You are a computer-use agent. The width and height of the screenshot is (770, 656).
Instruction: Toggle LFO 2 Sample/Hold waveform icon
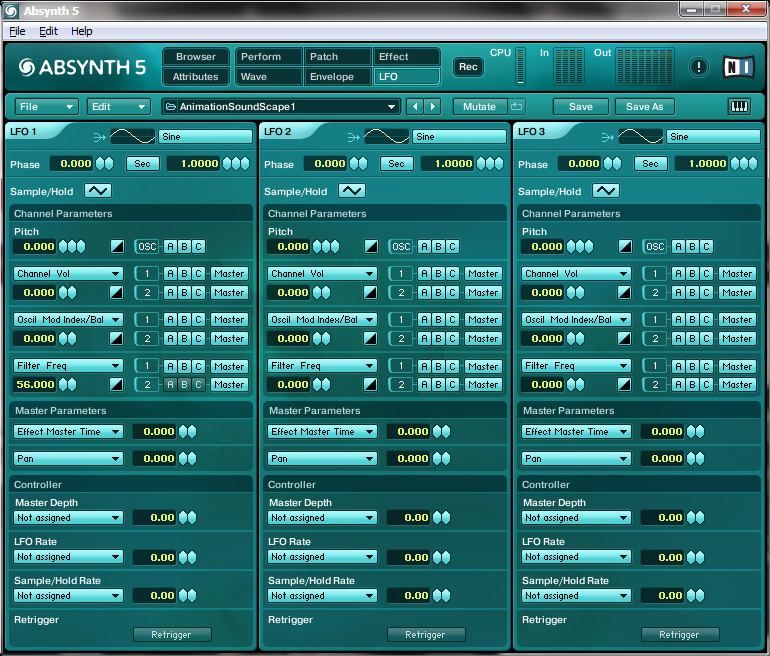coord(352,191)
